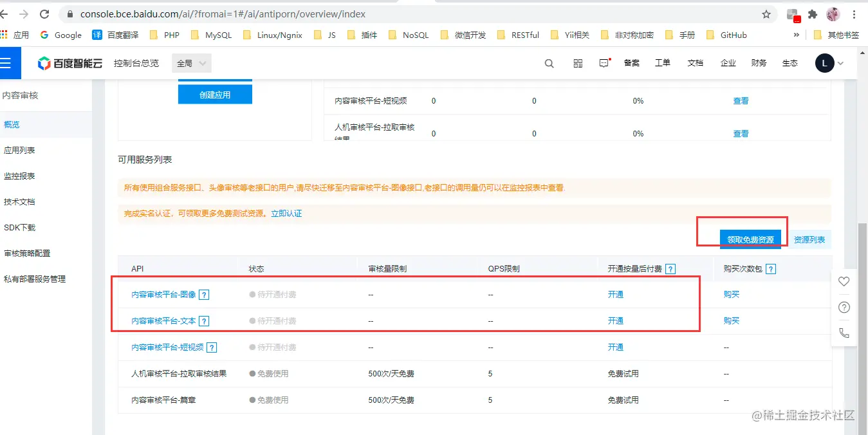Expand the user avatar L dropdown
The width and height of the screenshot is (868, 435).
pyautogui.click(x=829, y=63)
